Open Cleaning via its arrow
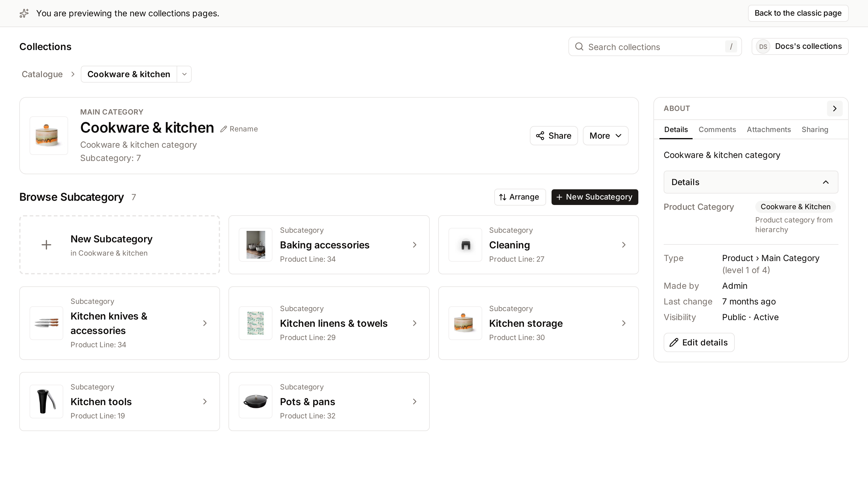This screenshot has width=868, height=504. [624, 245]
